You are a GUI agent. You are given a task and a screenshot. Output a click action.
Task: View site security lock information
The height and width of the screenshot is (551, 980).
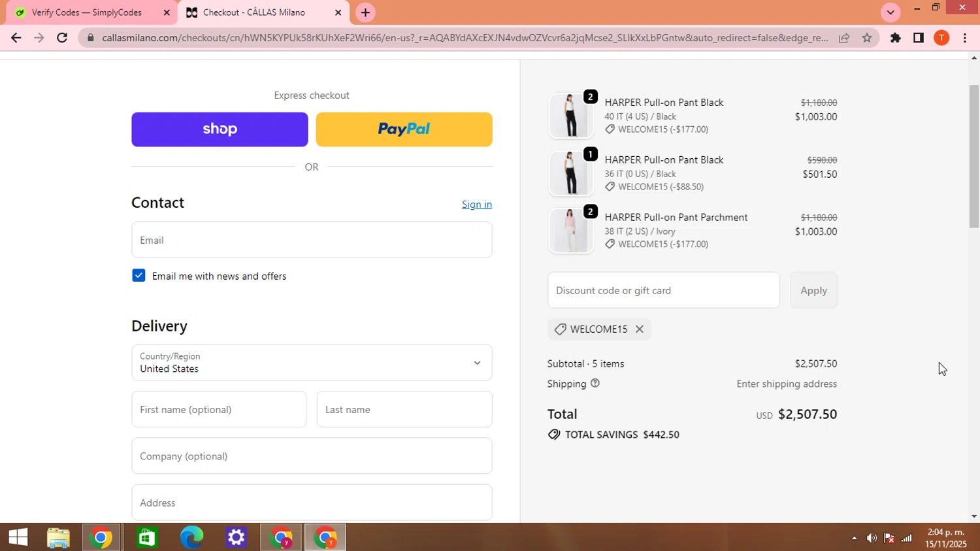(x=91, y=38)
